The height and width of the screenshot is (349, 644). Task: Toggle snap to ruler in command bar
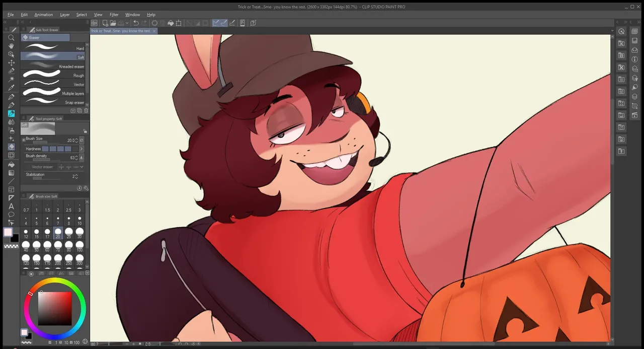pos(216,23)
